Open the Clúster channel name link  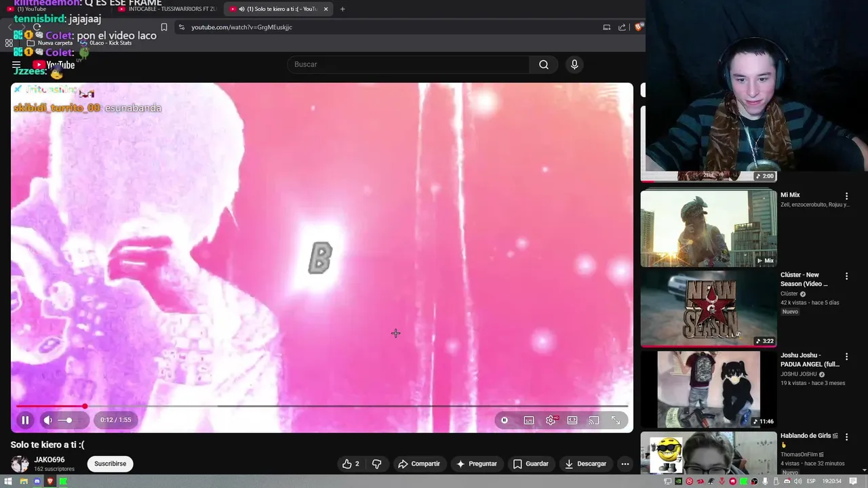(x=789, y=293)
